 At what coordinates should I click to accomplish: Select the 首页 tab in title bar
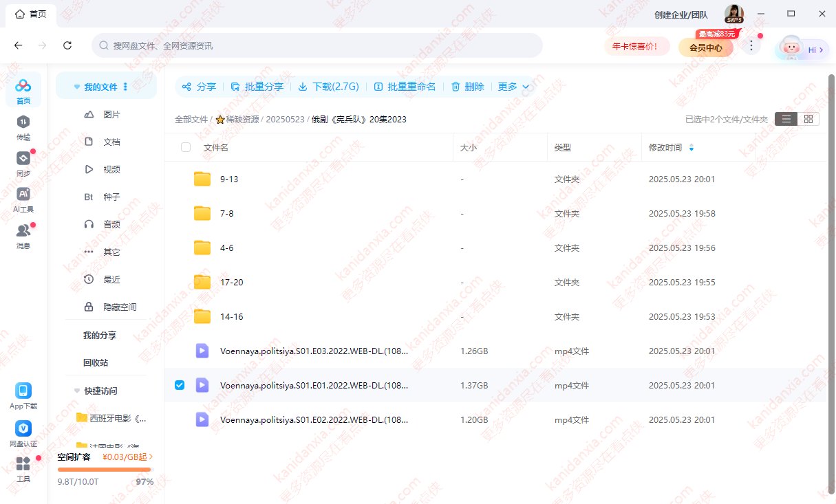31,14
